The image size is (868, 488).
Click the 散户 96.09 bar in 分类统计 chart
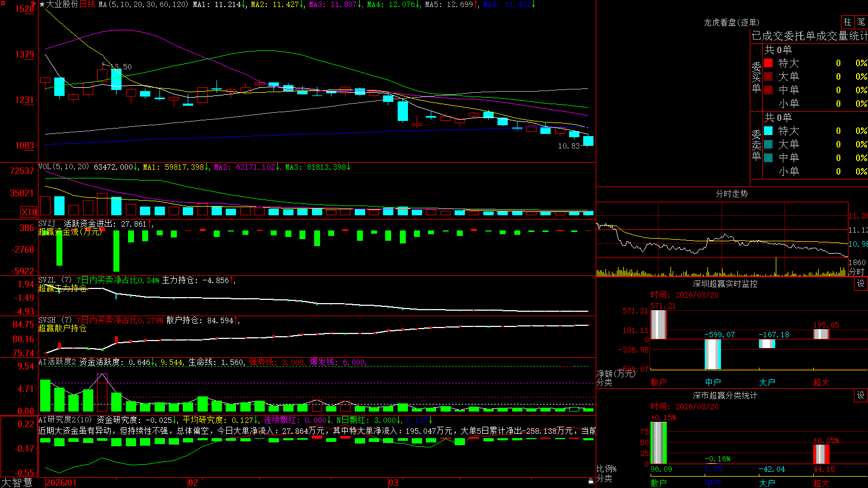click(659, 443)
